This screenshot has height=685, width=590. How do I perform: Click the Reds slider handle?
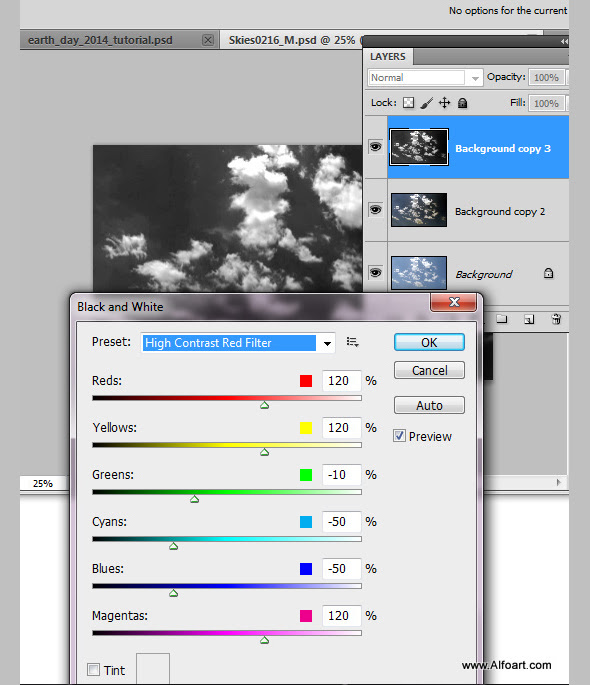(x=264, y=405)
